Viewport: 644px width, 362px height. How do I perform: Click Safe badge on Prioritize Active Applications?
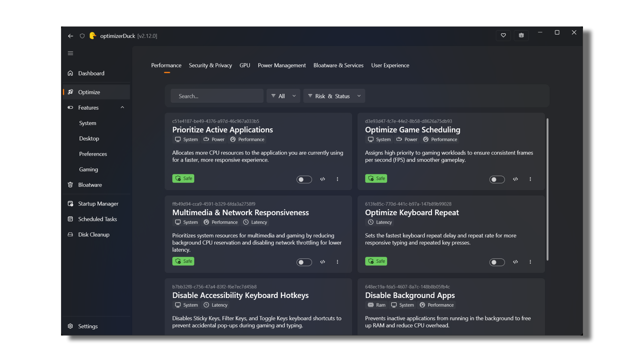pos(183,178)
